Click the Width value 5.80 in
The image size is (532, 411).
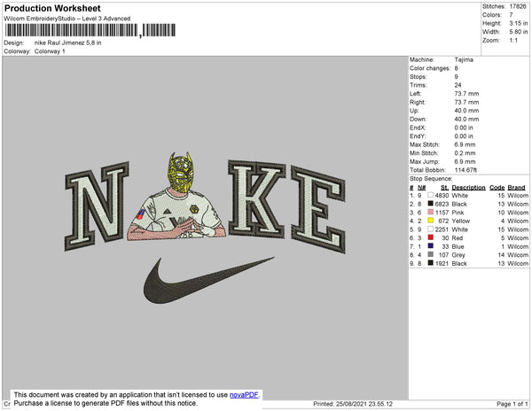[x=518, y=32]
